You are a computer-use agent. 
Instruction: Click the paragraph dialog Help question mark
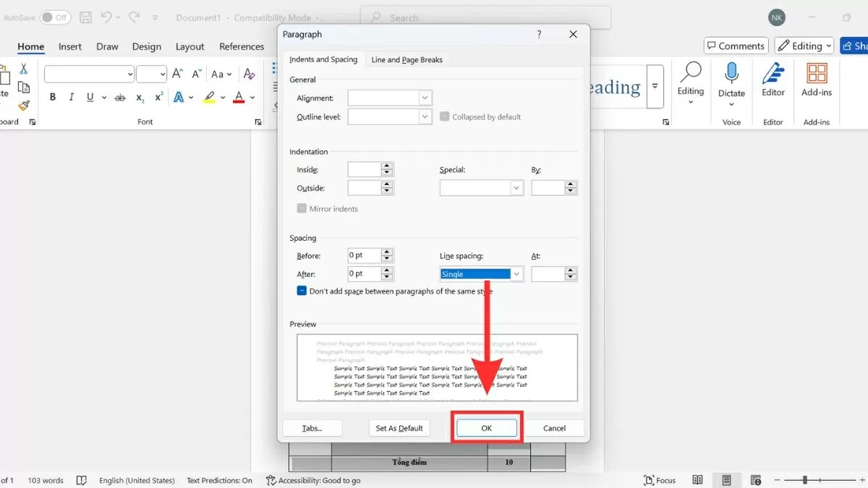[x=539, y=34]
